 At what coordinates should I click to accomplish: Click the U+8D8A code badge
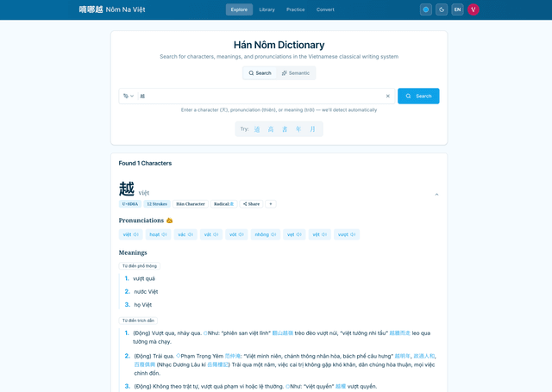pyautogui.click(x=130, y=204)
